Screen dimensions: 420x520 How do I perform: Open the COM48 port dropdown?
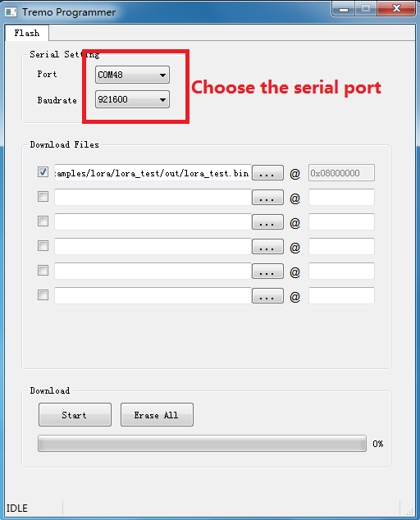click(x=132, y=75)
